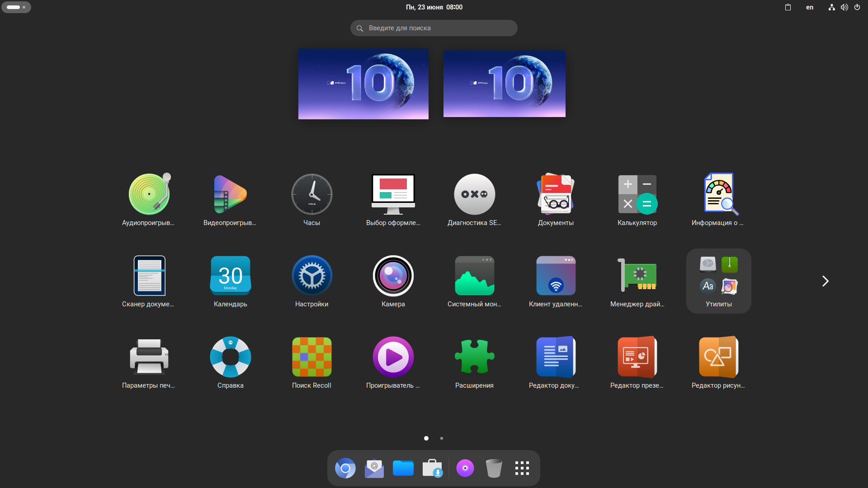Open the Камера application

pyautogui.click(x=393, y=276)
